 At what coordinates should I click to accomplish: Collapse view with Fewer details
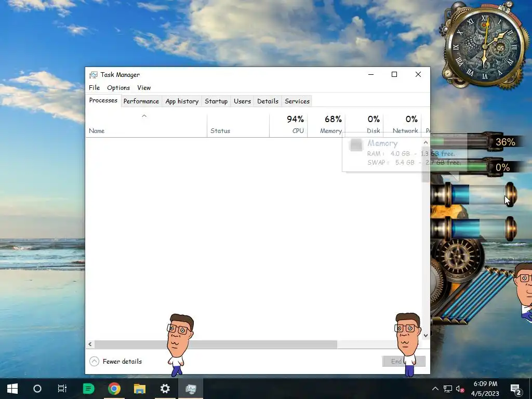pos(116,362)
